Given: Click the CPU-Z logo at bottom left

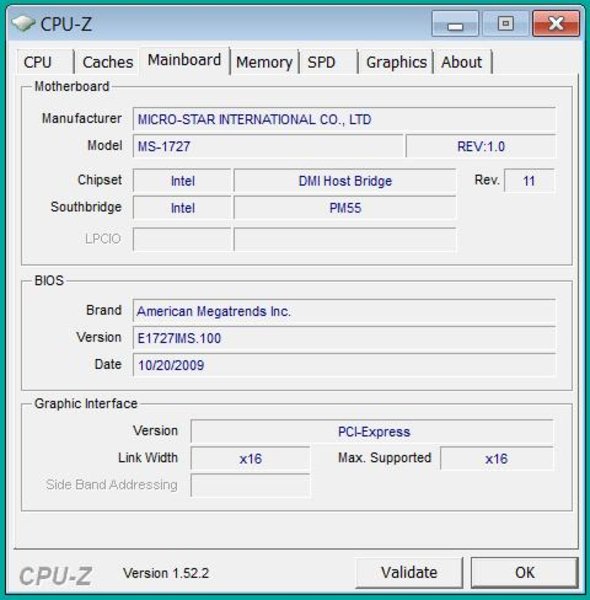Looking at the screenshot, I should tap(56, 576).
